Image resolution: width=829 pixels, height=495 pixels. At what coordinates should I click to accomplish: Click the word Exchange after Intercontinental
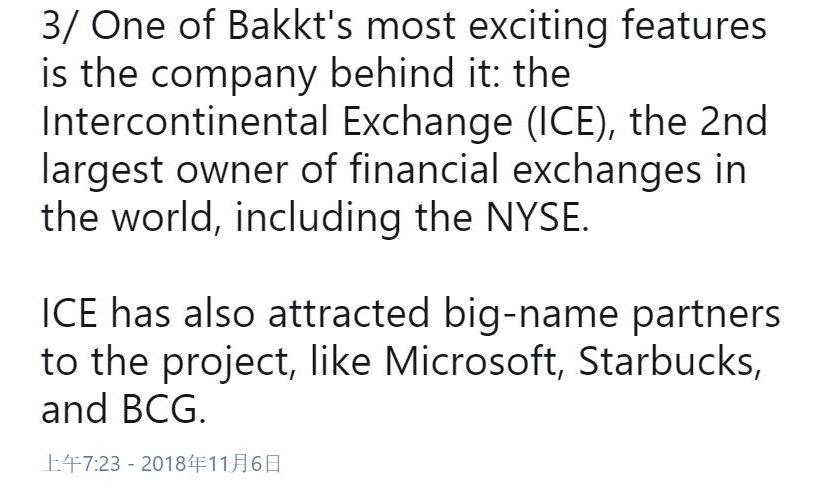coord(428,121)
